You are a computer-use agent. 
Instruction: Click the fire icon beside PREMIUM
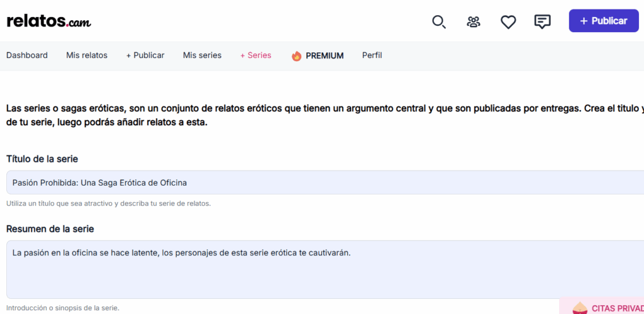pyautogui.click(x=297, y=56)
